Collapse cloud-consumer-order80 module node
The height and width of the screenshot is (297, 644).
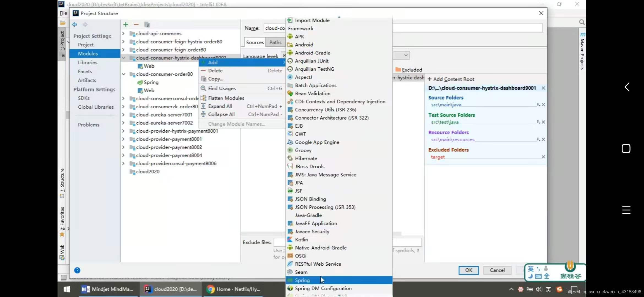pyautogui.click(x=123, y=74)
